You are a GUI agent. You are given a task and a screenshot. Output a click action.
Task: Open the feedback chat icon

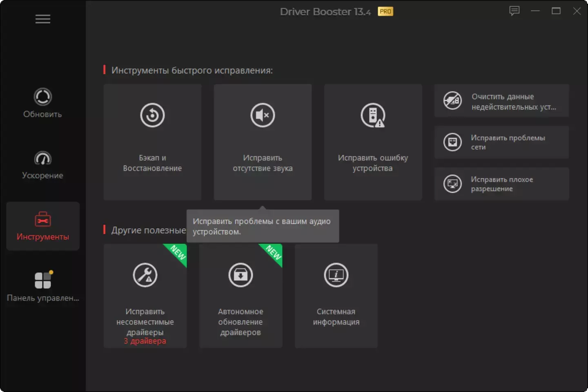(514, 11)
